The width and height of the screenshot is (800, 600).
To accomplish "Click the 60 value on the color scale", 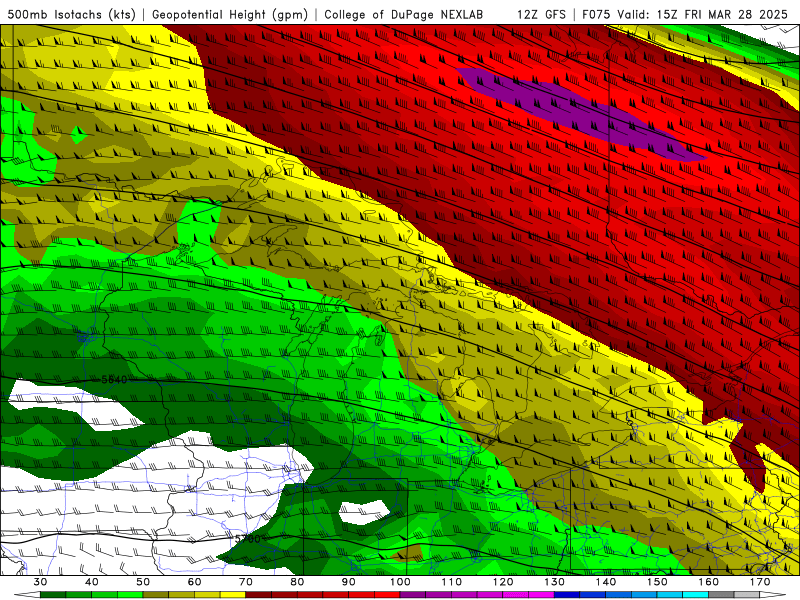I will tap(194, 582).
